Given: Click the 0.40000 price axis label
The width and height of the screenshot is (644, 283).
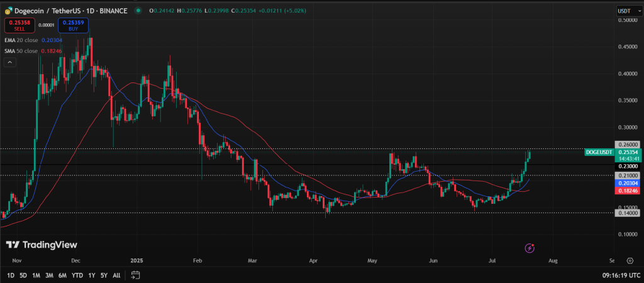Looking at the screenshot, I should tap(628, 74).
